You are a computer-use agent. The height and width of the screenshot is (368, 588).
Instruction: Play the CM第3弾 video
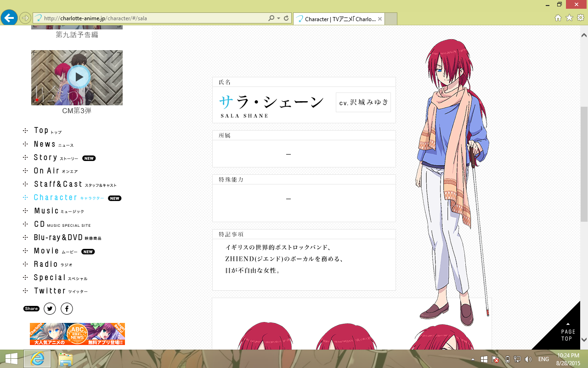[79, 77]
